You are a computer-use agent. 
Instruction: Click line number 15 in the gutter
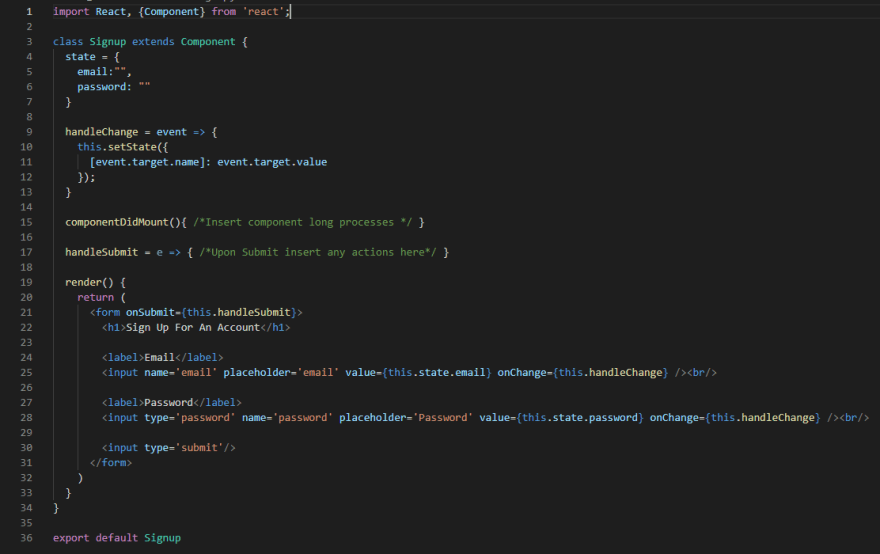click(x=26, y=222)
